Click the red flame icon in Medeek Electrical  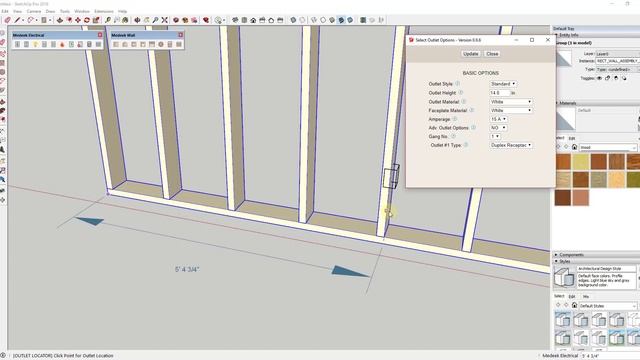pyautogui.click(x=62, y=44)
